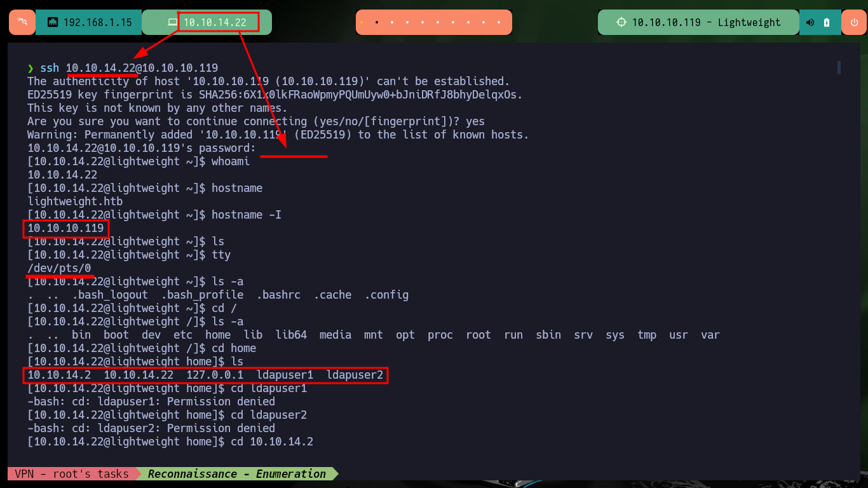Click the crosshair target icon in the top bar
Screen dimensions: 868x488
pos(621,22)
